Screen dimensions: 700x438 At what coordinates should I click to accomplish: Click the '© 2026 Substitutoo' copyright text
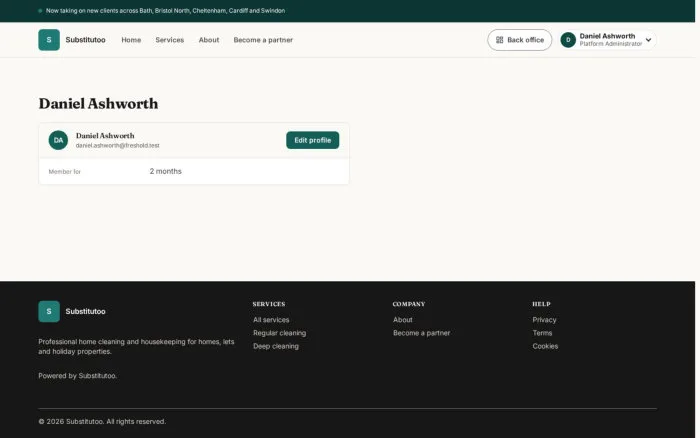(x=102, y=421)
